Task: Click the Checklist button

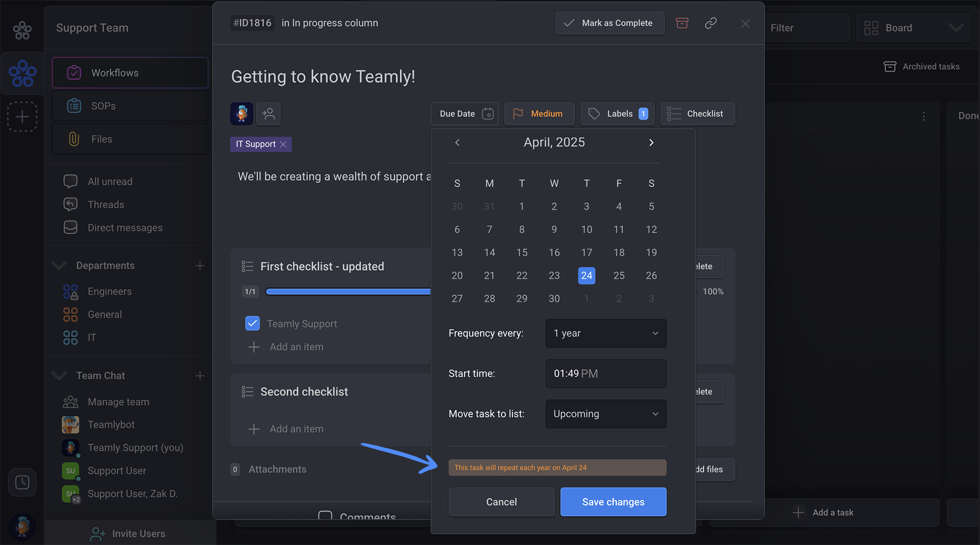Action: click(698, 114)
